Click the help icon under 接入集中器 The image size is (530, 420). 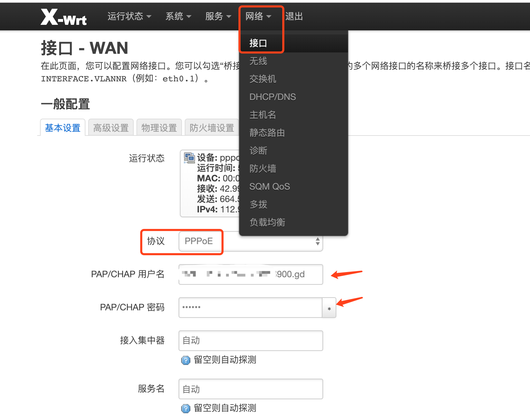[x=185, y=360]
